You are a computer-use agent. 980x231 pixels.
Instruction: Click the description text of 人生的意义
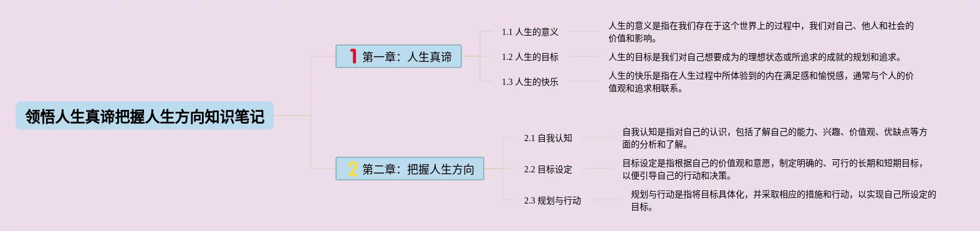761,32
